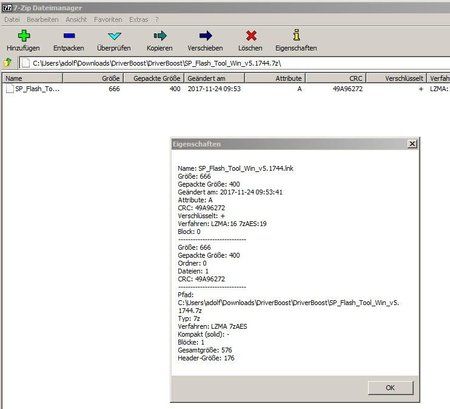Go up one folder level icon
Image resolution: width=450 pixels, height=409 pixels.
click(x=8, y=62)
